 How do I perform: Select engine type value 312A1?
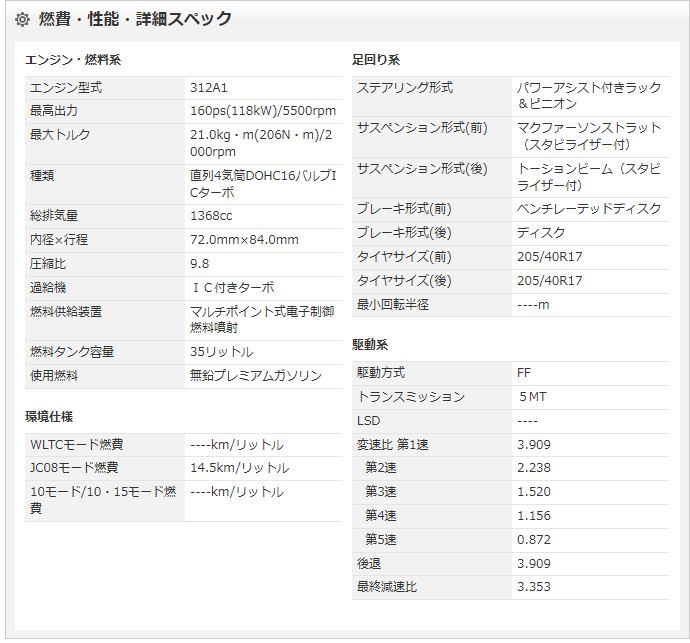[x=209, y=88]
